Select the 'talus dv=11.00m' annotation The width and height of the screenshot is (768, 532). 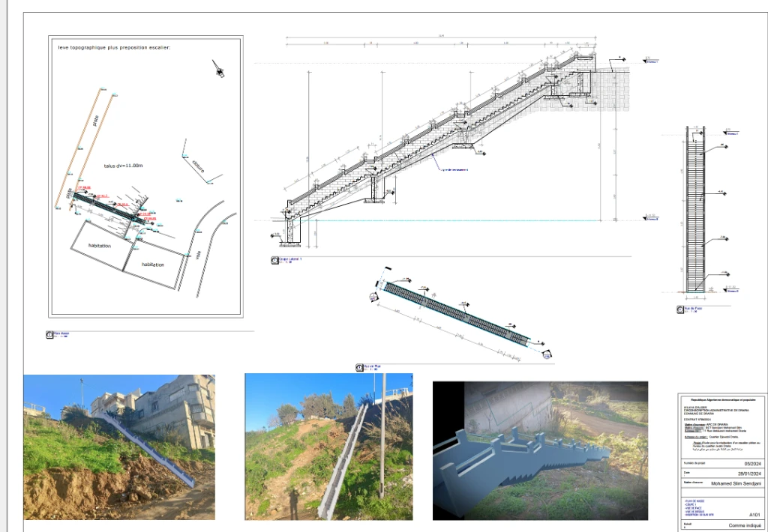coord(124,166)
